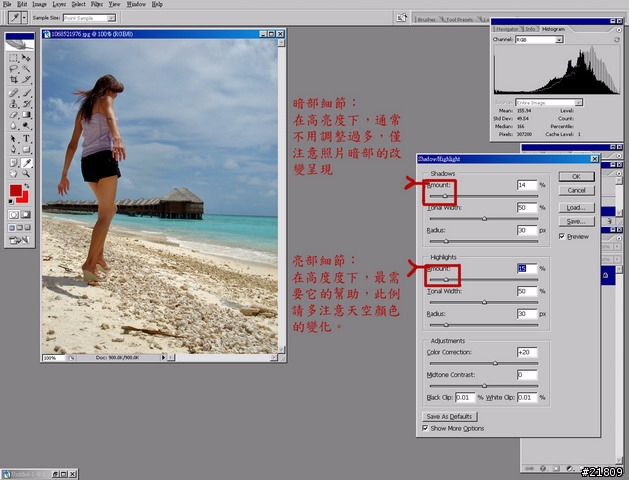Select the Crop tool
The image size is (629, 480).
[14, 79]
